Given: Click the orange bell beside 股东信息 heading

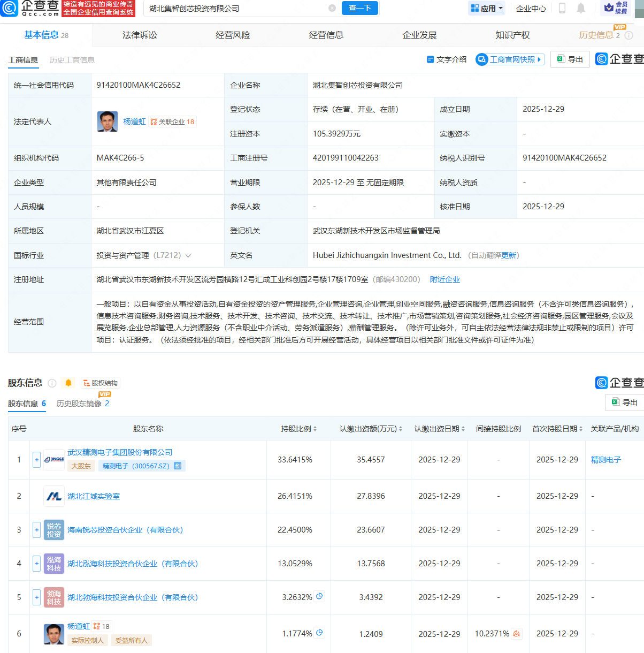Looking at the screenshot, I should click(68, 383).
